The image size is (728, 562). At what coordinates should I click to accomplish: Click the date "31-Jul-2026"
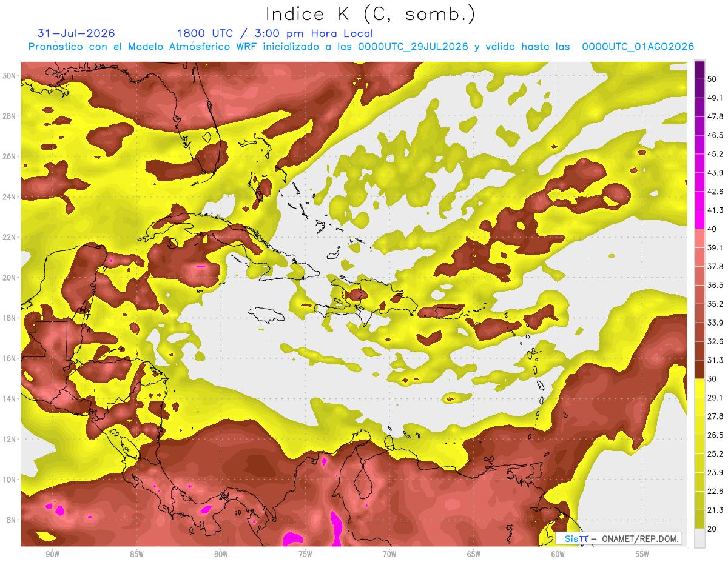coord(76,33)
